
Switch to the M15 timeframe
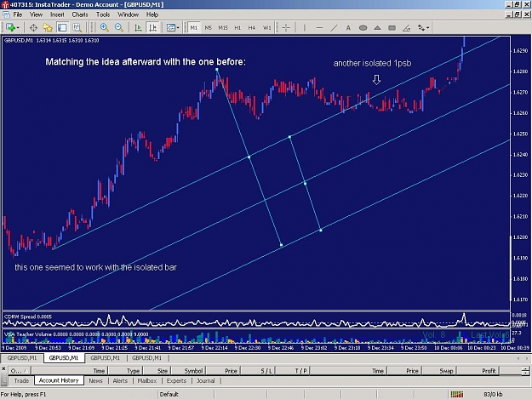223,28
